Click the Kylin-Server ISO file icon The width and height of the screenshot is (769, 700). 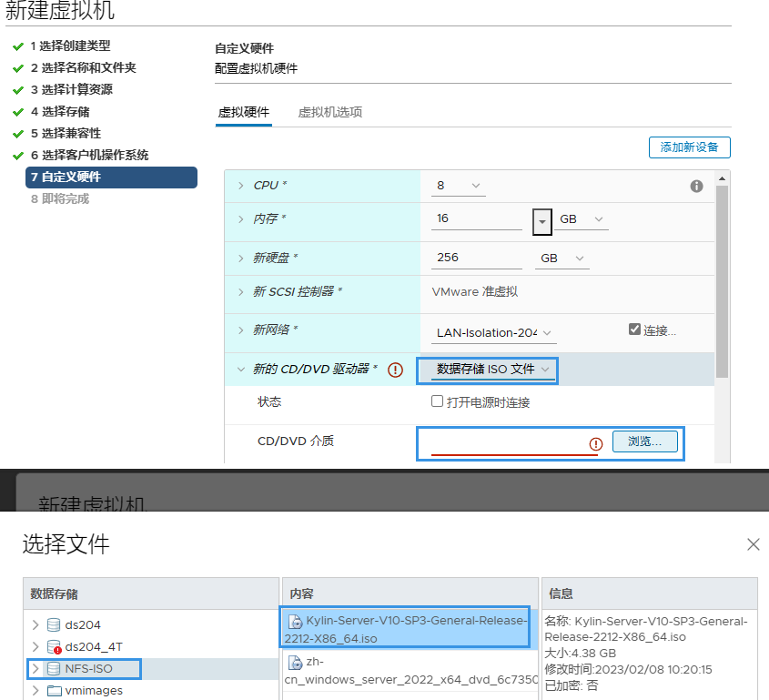click(295, 622)
